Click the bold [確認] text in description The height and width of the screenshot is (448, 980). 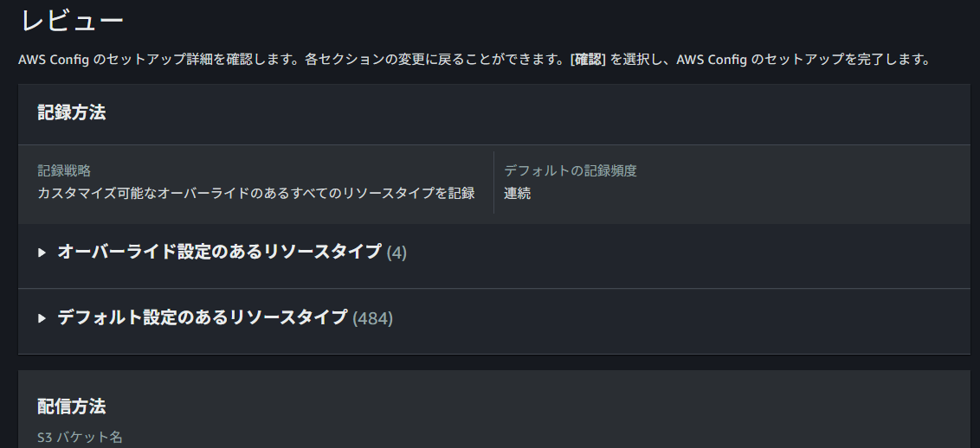(588, 61)
